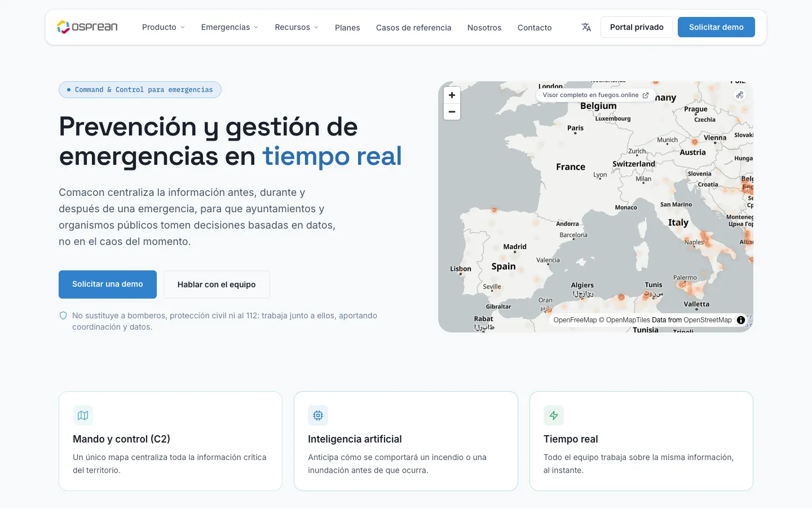Click the Inteligencia artificial heading
This screenshot has width=812, height=508.
(x=355, y=439)
